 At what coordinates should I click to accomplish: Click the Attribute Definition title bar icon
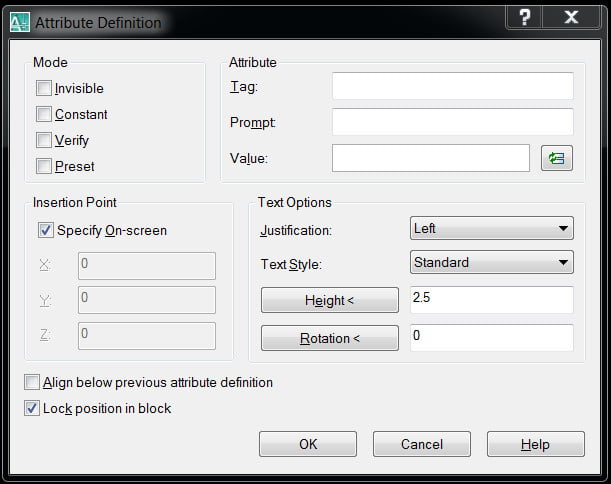coord(19,22)
